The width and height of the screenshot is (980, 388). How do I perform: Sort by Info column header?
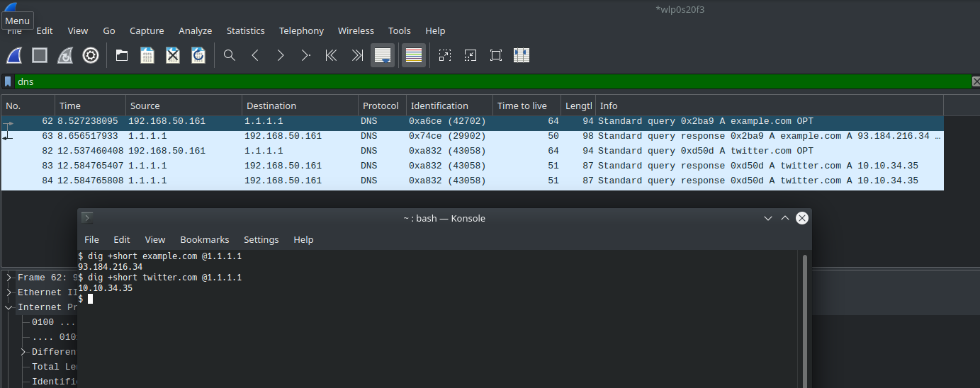click(x=770, y=105)
